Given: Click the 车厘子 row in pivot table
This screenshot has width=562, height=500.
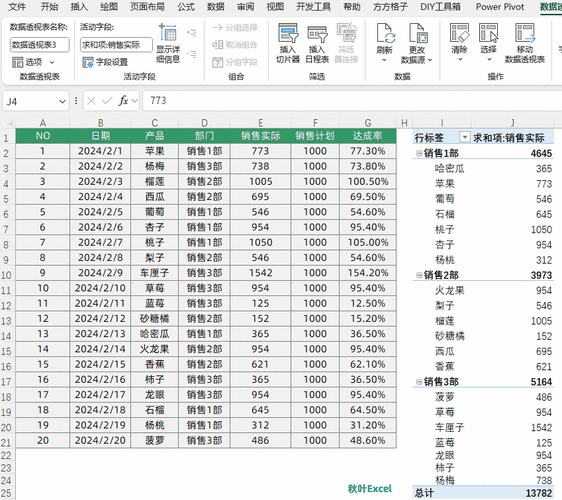Looking at the screenshot, I should [x=483, y=427].
